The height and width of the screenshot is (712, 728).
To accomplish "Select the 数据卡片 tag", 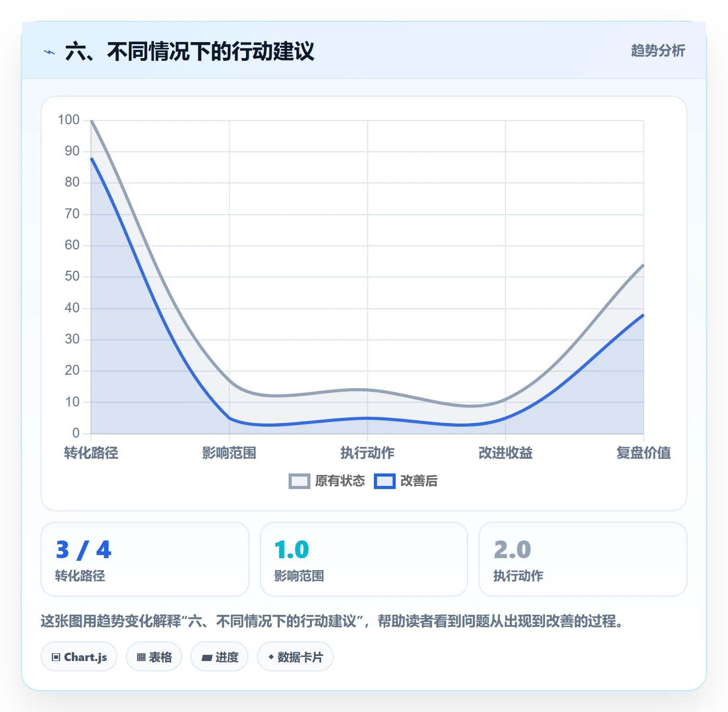I will pos(295,657).
